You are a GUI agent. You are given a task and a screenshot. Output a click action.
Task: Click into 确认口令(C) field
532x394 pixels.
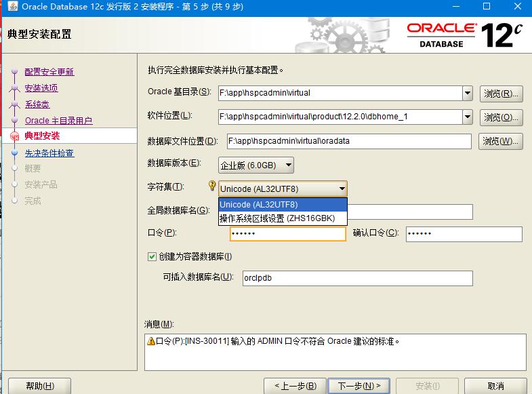[464, 234]
